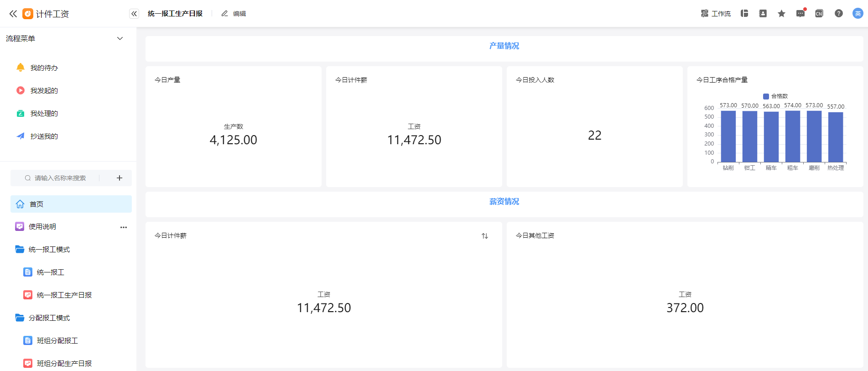Click the 22 value in 今日投入人数

click(x=595, y=136)
